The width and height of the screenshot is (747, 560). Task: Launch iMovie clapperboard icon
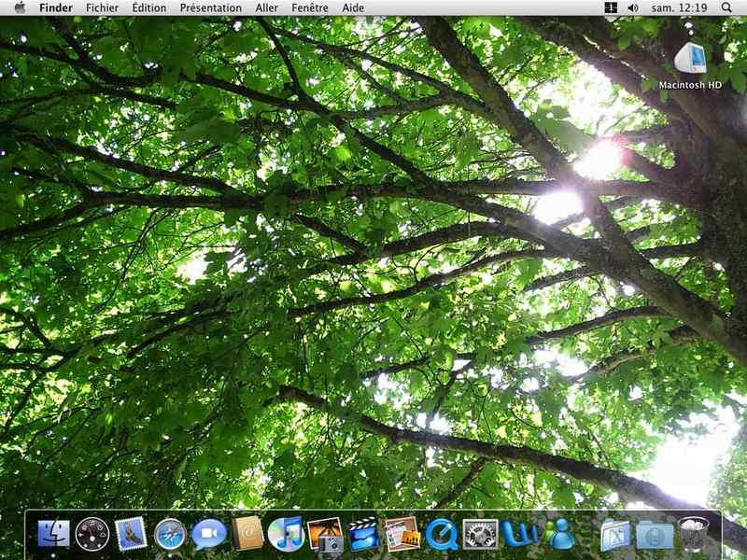pos(363,534)
